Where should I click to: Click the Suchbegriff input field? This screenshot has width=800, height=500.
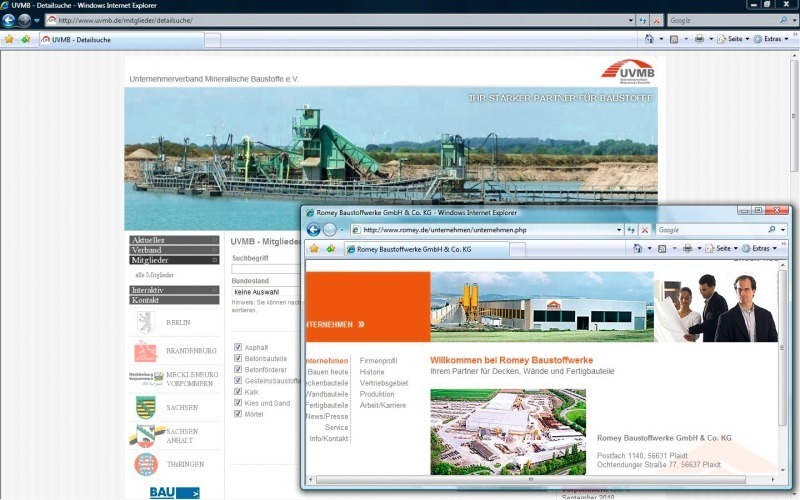266,269
